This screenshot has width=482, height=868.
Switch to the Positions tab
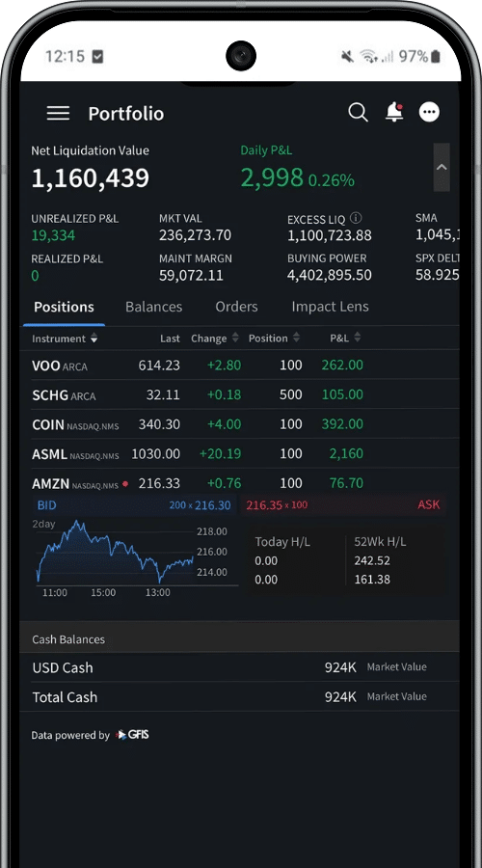point(64,307)
